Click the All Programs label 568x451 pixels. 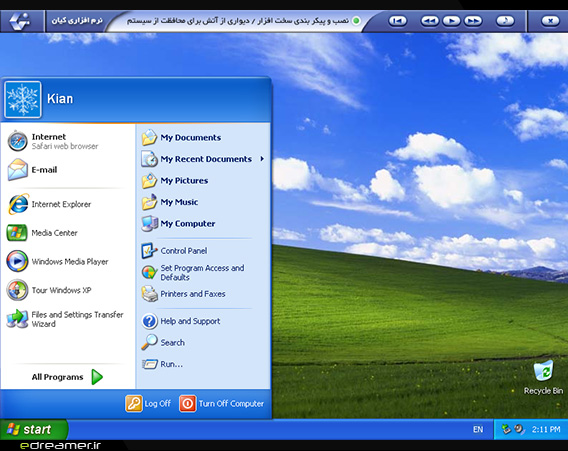click(x=57, y=377)
